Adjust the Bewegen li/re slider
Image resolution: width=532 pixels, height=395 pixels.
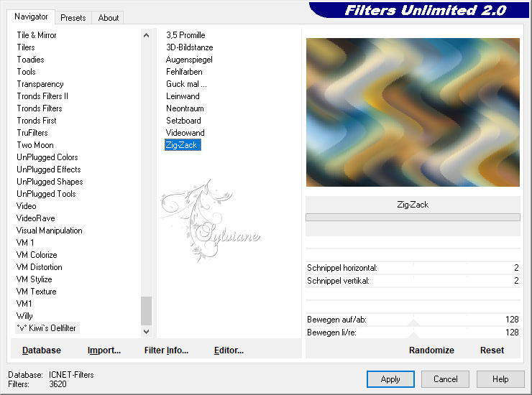point(413,333)
